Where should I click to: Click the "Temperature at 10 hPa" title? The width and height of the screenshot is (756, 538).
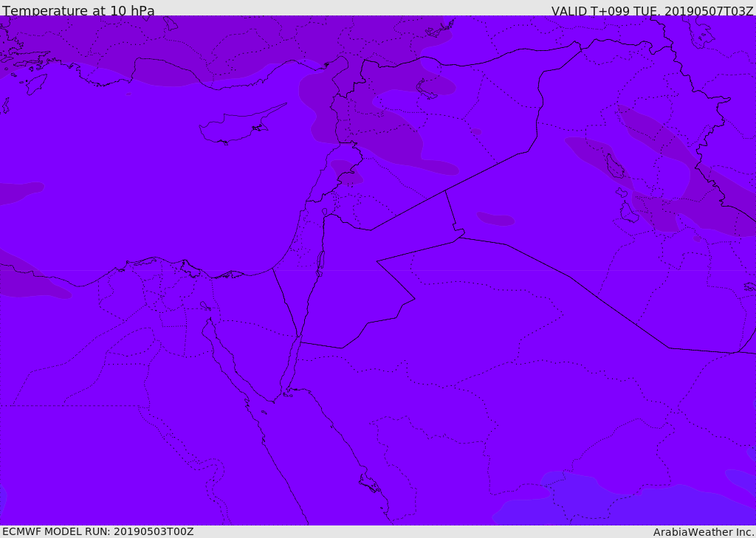click(x=78, y=11)
